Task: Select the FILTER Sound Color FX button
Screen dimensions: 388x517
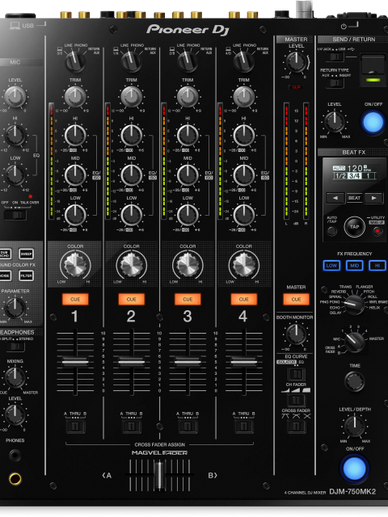Action: (26, 276)
